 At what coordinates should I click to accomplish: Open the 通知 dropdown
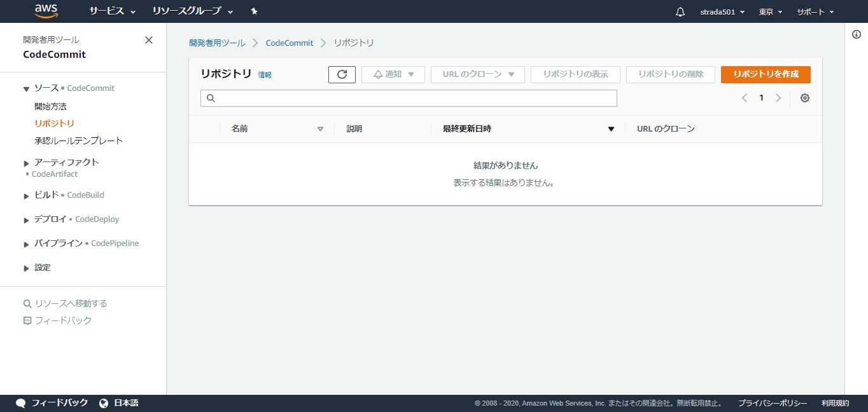coord(393,74)
